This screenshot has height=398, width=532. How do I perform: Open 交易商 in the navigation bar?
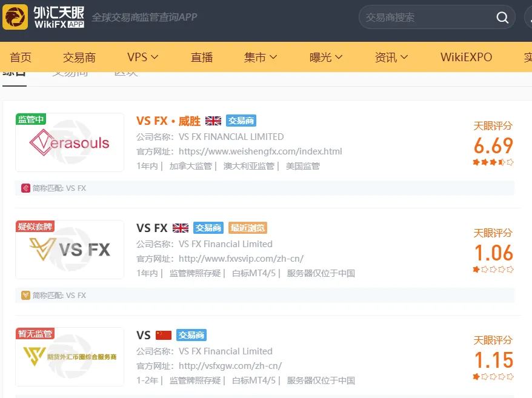[79, 58]
